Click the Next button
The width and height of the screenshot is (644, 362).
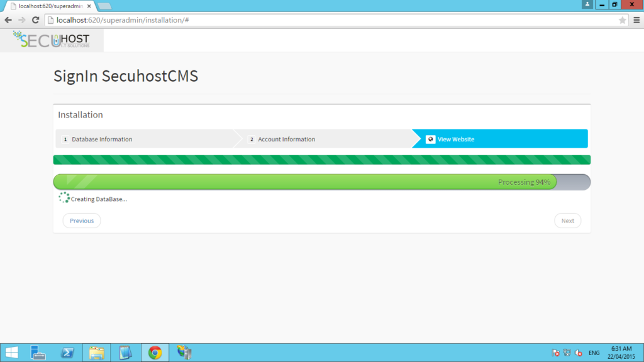pos(567,221)
